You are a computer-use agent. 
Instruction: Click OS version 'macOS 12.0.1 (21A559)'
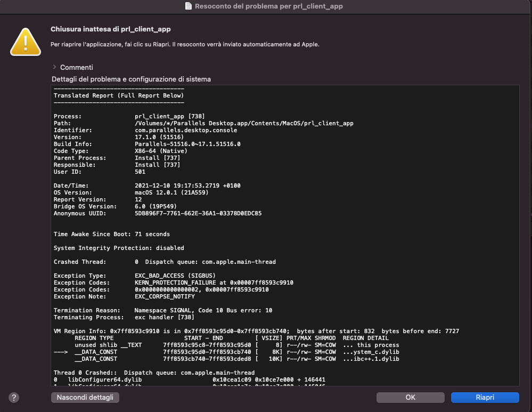[171, 192]
